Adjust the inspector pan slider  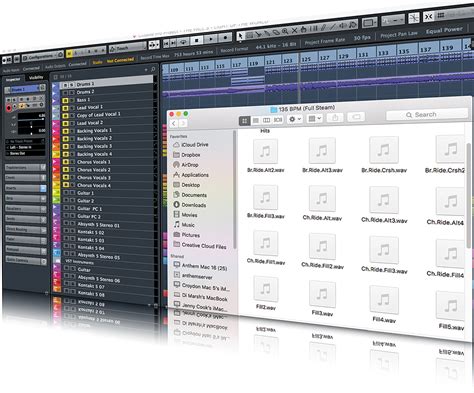[32, 124]
